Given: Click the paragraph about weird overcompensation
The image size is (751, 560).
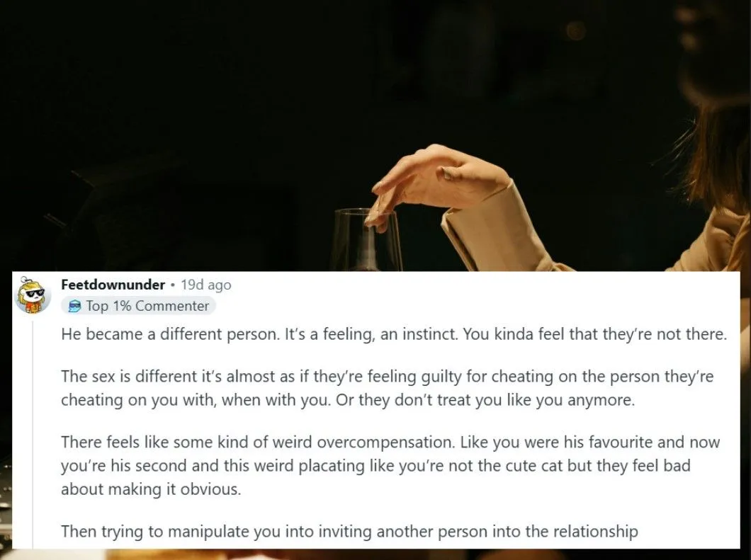Looking at the screenshot, I should point(390,466).
